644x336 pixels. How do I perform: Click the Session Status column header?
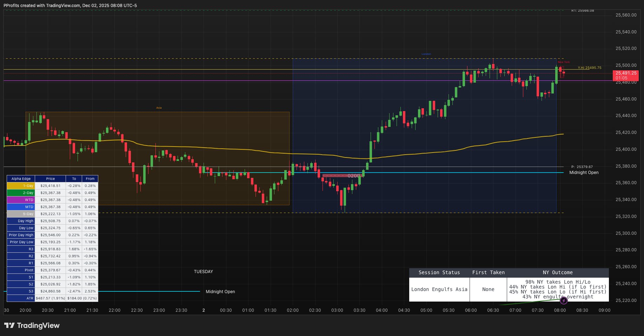(x=439, y=272)
